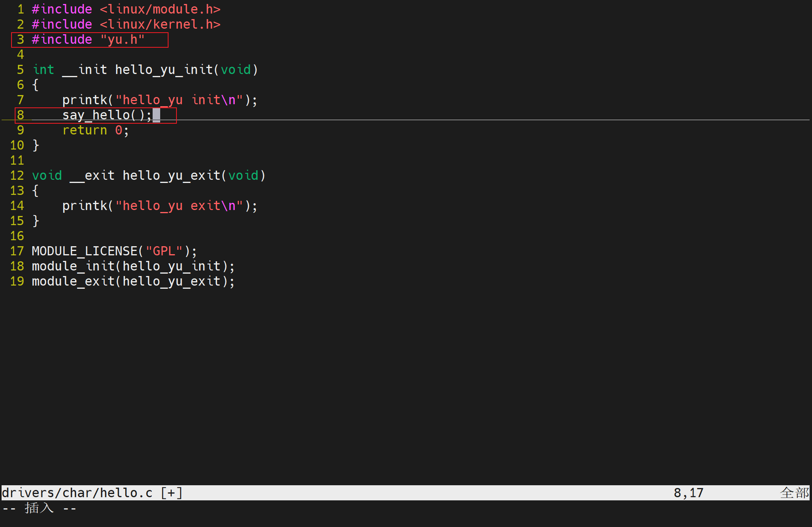Click the 8,17 cursor position indicator

[688, 493]
